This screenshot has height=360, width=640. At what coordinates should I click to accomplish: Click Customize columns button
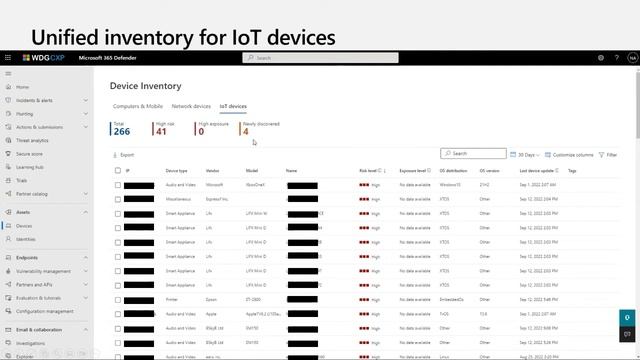click(569, 155)
